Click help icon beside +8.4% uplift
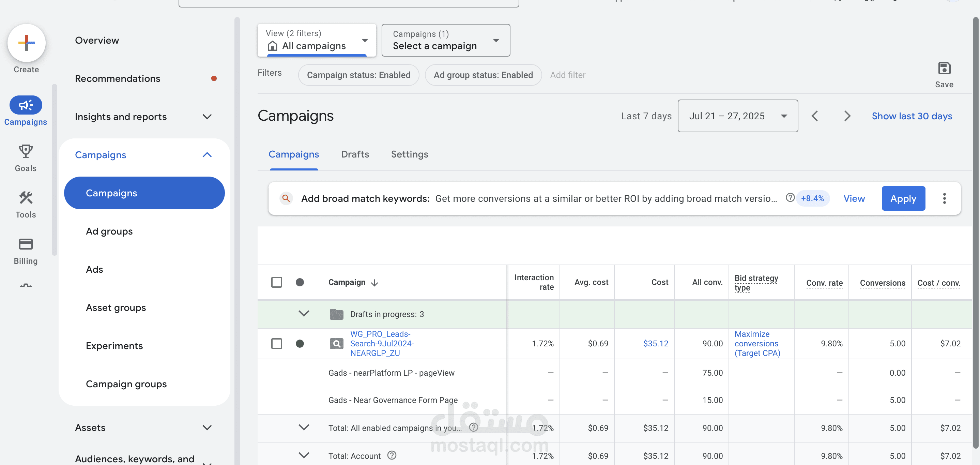The width and height of the screenshot is (980, 465). click(790, 198)
